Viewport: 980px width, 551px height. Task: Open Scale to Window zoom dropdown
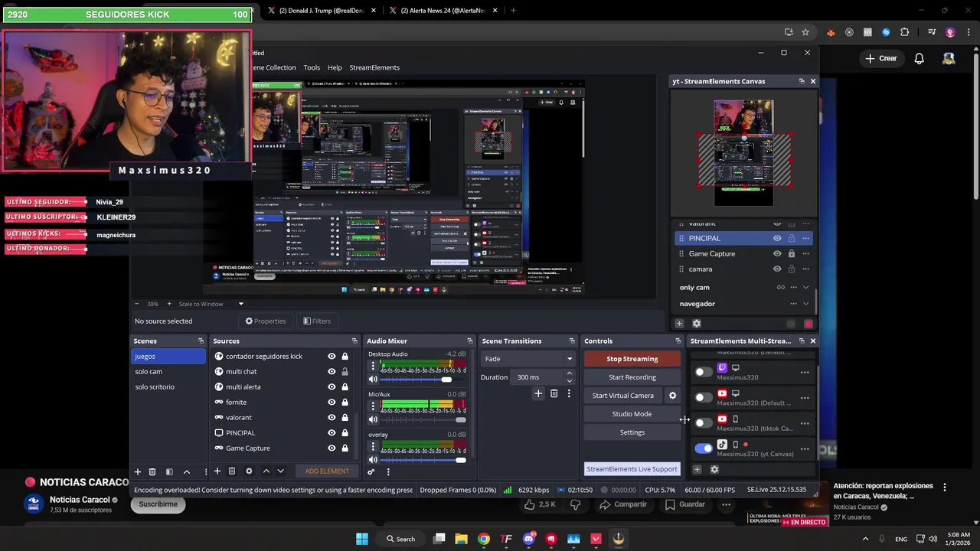tap(211, 304)
